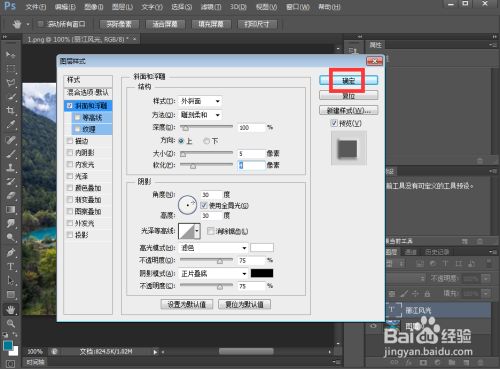Image resolution: width=500 pixels, height=369 pixels.
Task: Select the Crop tool
Action: click(x=10, y=110)
